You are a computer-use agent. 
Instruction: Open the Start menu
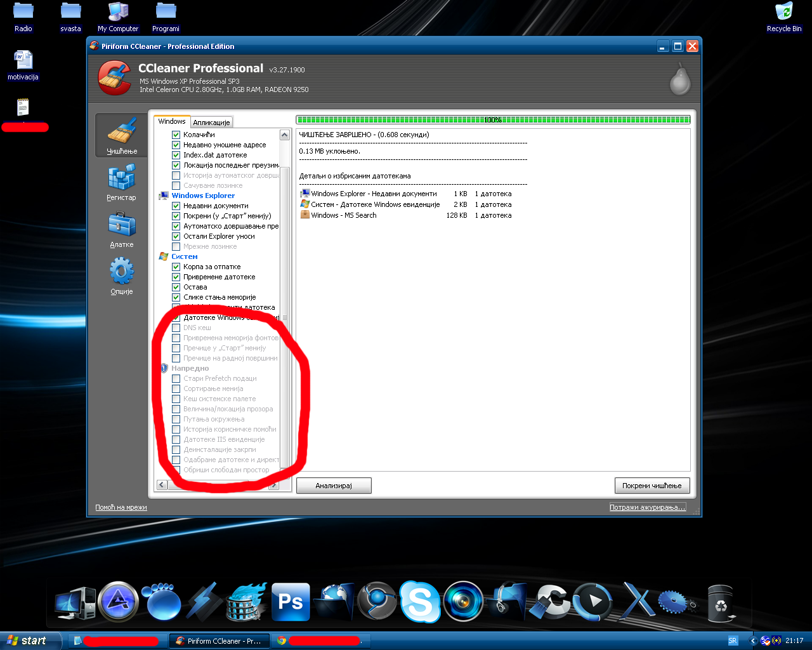click(30, 641)
